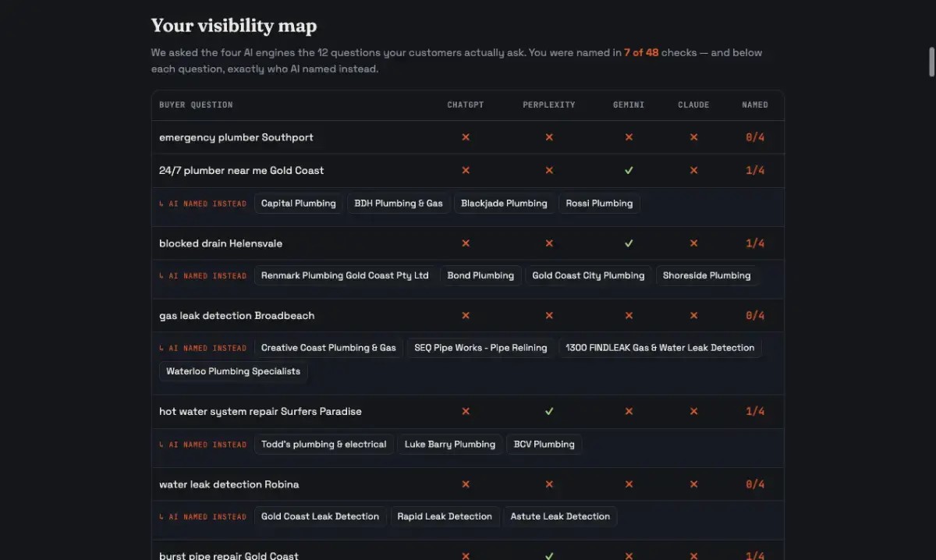This screenshot has height=560, width=936.
Task: Click the 'blocked drain Helensvale' question
Action: (221, 243)
